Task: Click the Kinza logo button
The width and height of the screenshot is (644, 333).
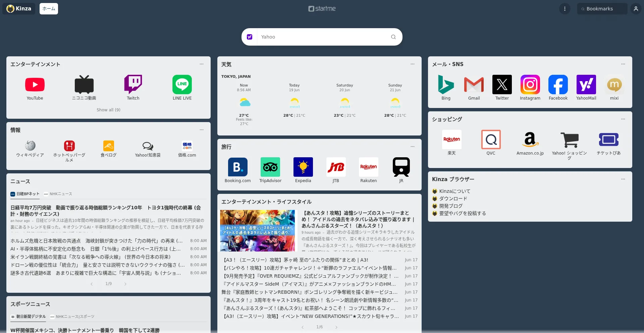Action: click(x=19, y=9)
